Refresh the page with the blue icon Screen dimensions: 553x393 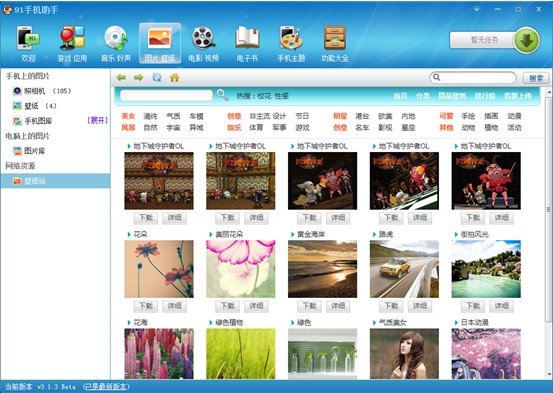(x=157, y=78)
